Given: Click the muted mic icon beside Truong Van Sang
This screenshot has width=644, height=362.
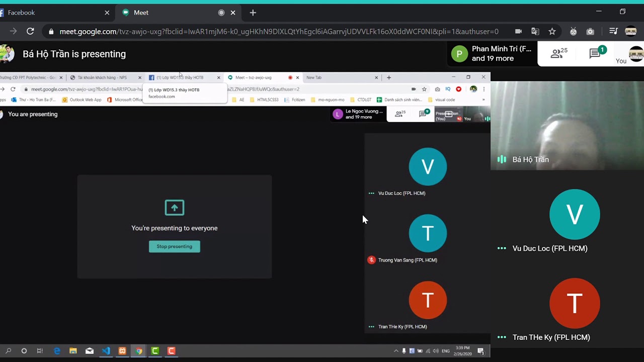Looking at the screenshot, I should pyautogui.click(x=371, y=260).
